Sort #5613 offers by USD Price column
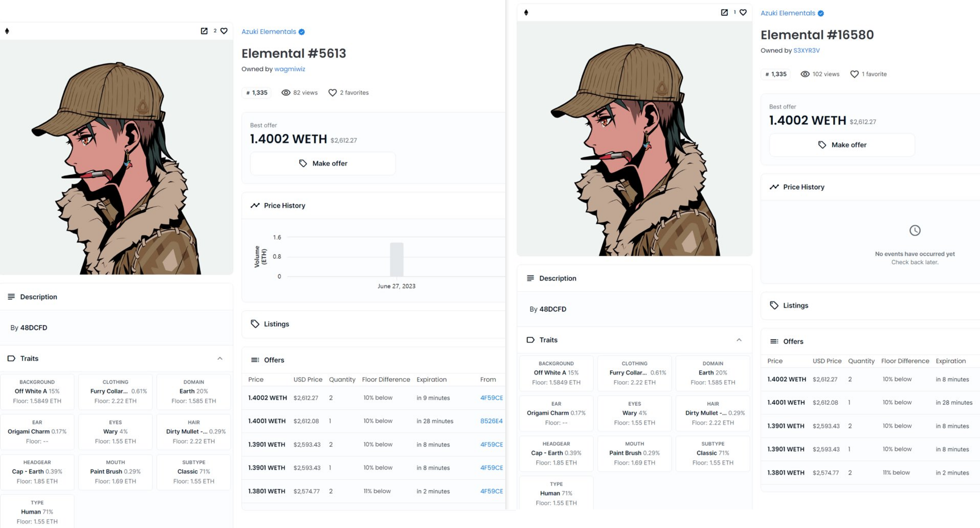Screen dimensions: 980x528 click(x=308, y=380)
